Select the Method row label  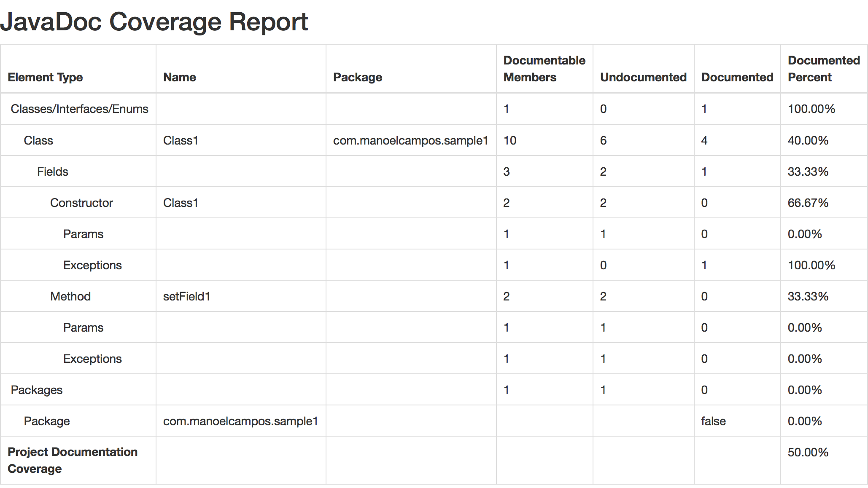[70, 297]
